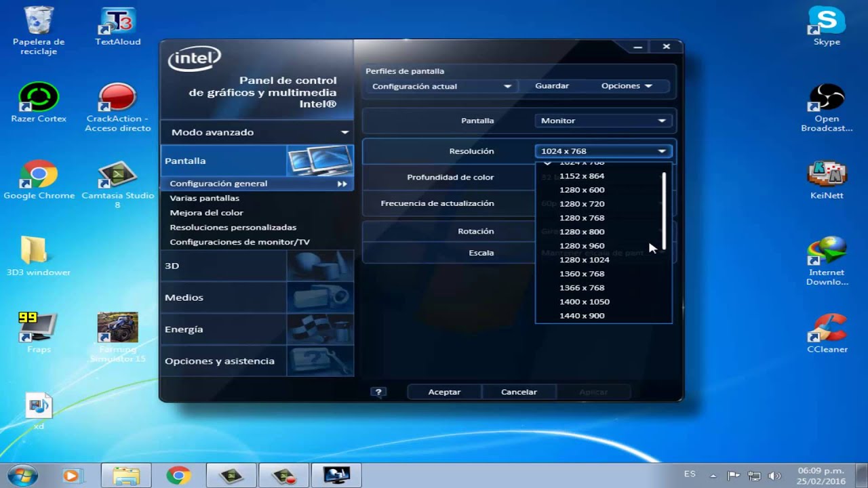This screenshot has height=488, width=868.
Task: Open Resoluciones personalizadas submenu item
Action: [233, 227]
